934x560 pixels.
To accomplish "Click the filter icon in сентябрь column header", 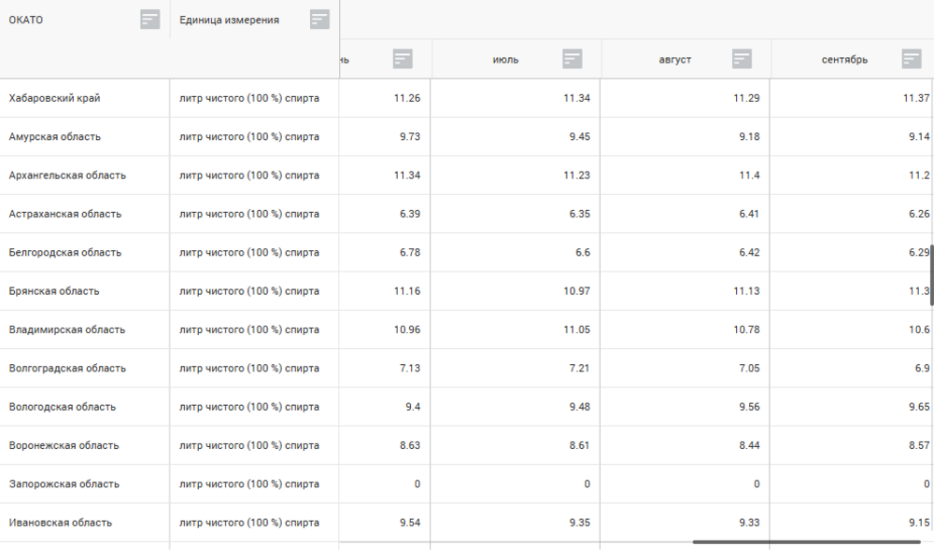I will 912,59.
